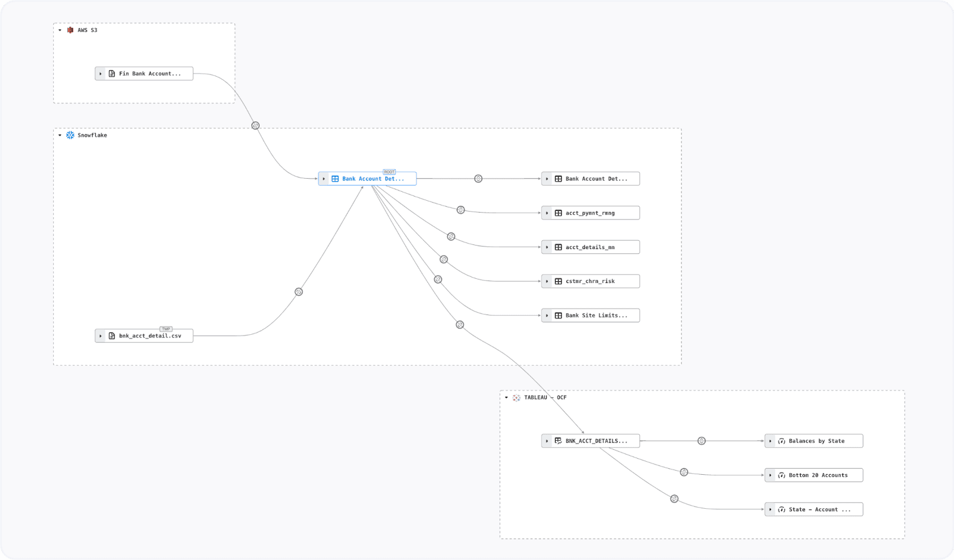The height and width of the screenshot is (560, 954).
Task: Collapse the TABLEAU - OCF group
Action: pos(506,397)
